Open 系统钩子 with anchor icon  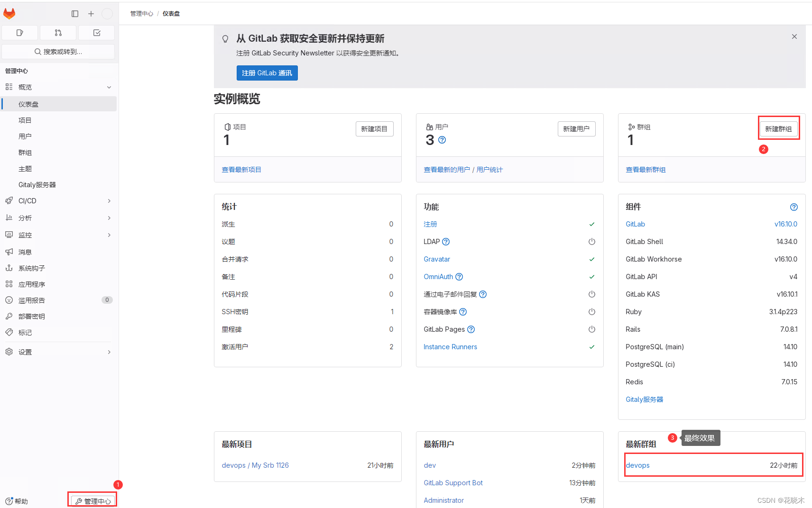(59, 268)
